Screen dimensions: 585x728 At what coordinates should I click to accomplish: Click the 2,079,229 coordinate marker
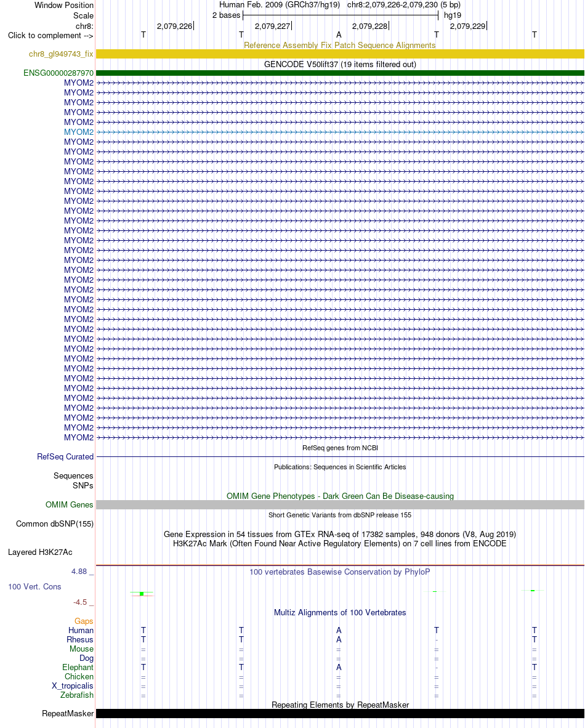469,26
